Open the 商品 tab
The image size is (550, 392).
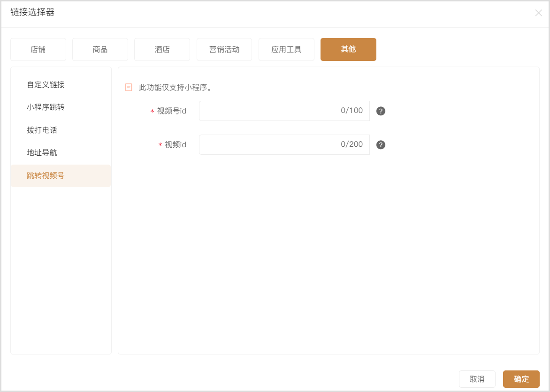point(100,50)
